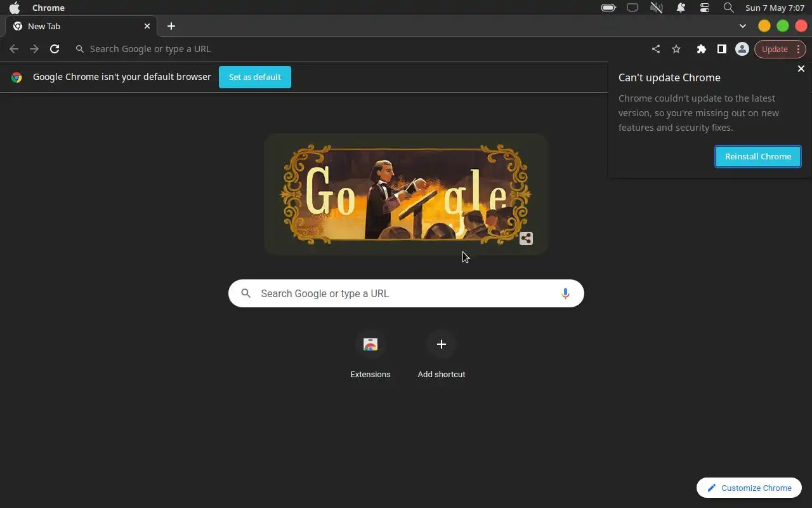Open notifications bell in menu bar

(x=681, y=8)
